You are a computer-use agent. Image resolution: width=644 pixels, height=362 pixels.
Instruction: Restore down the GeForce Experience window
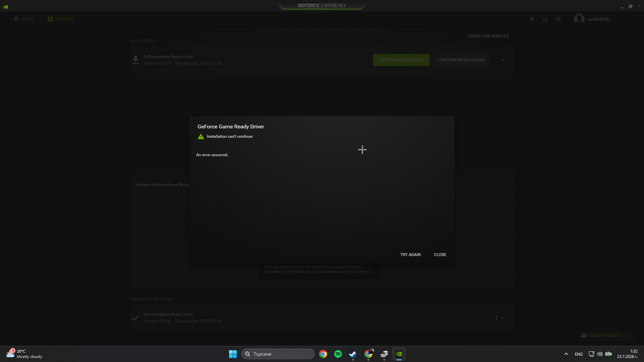631,6
